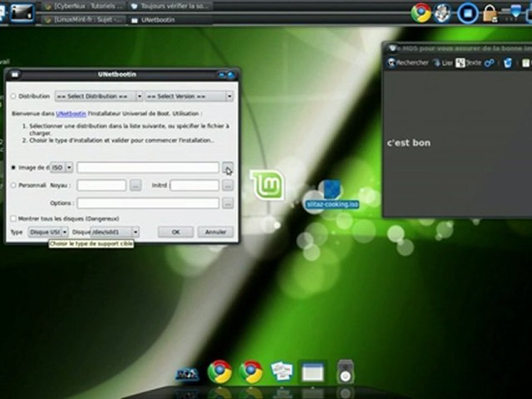Image resolution: width=532 pixels, height=399 pixels.
Task: Click the blue download arrow panel icon
Action: [x=515, y=12]
